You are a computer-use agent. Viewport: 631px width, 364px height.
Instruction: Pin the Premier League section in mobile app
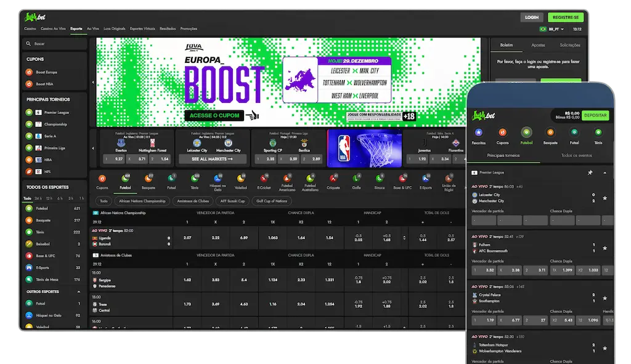[590, 172]
